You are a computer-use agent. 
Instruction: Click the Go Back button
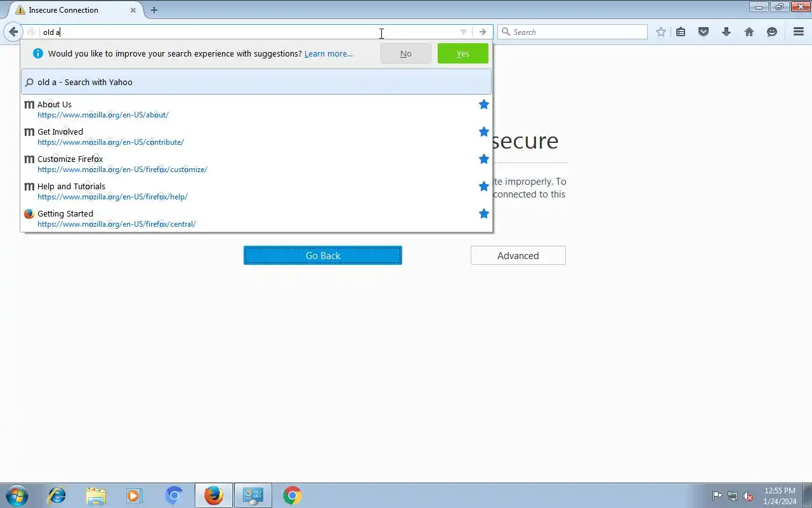point(323,255)
